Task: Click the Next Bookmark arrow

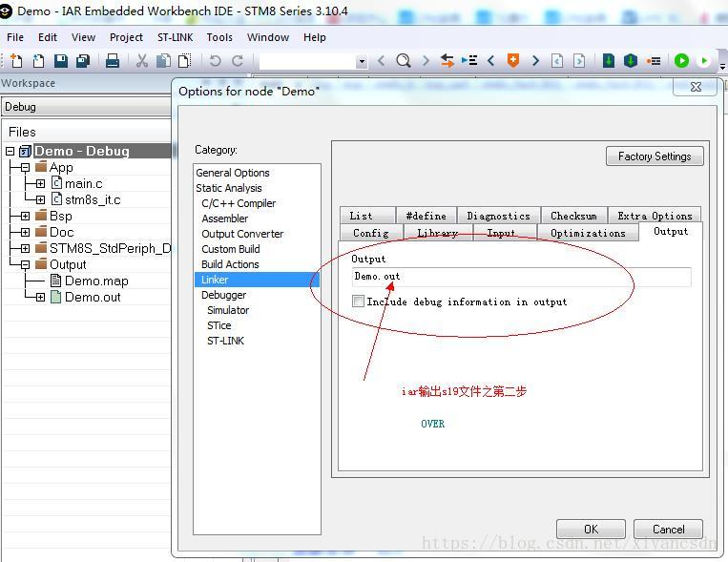Action: coord(535,61)
